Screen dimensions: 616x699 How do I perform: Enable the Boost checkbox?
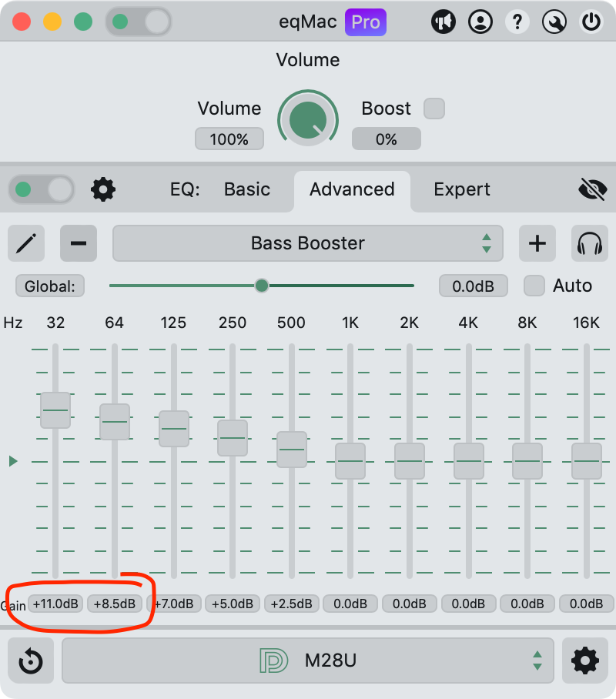(434, 109)
